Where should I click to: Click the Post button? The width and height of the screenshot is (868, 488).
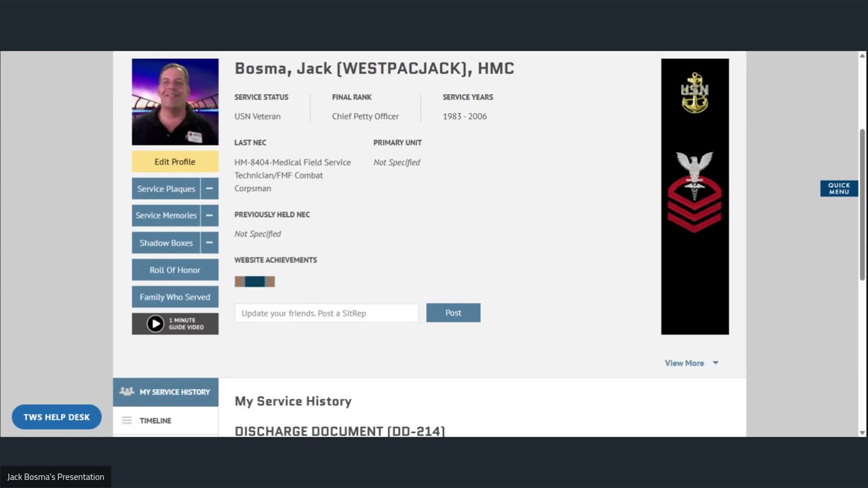pyautogui.click(x=453, y=312)
